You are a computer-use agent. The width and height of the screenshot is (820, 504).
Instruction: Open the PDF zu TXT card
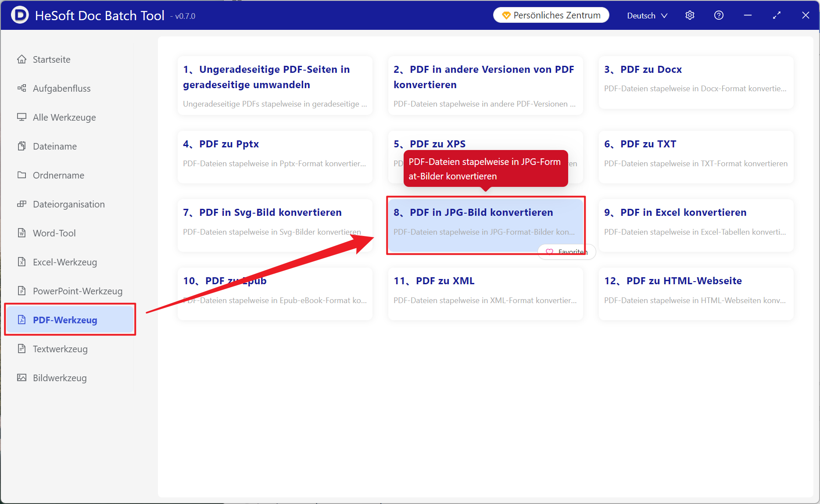[x=696, y=157]
